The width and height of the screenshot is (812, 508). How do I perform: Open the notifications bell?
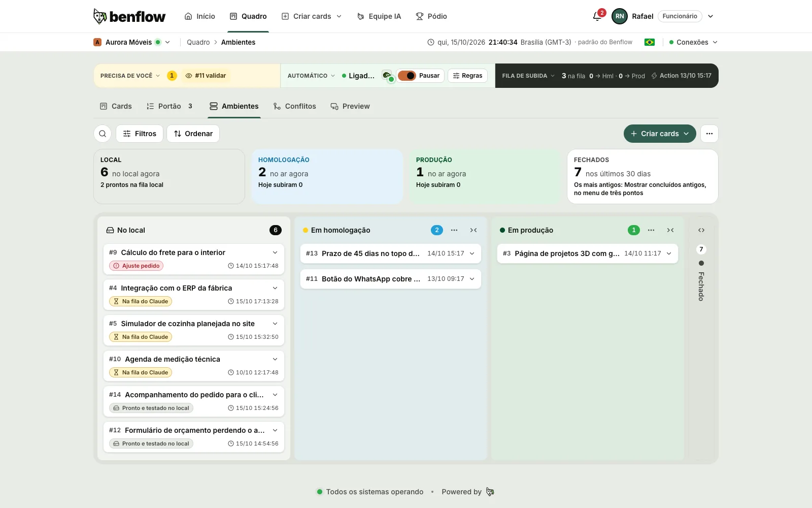click(597, 16)
